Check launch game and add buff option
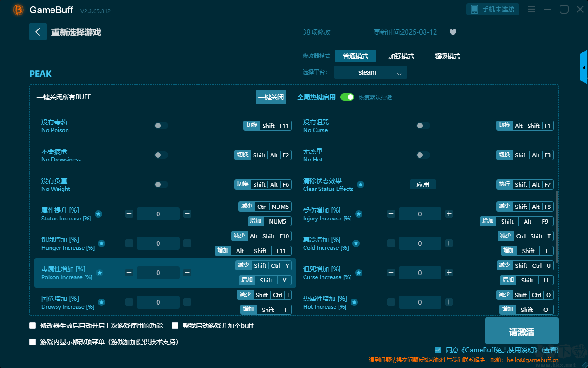Viewport: 588px width, 368px height. pos(175,326)
